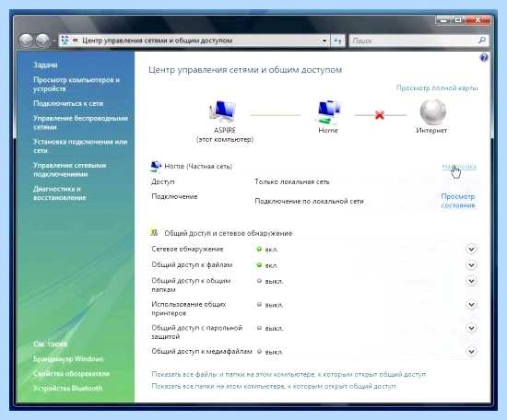Click link showing all shared files and folders

[289, 374]
